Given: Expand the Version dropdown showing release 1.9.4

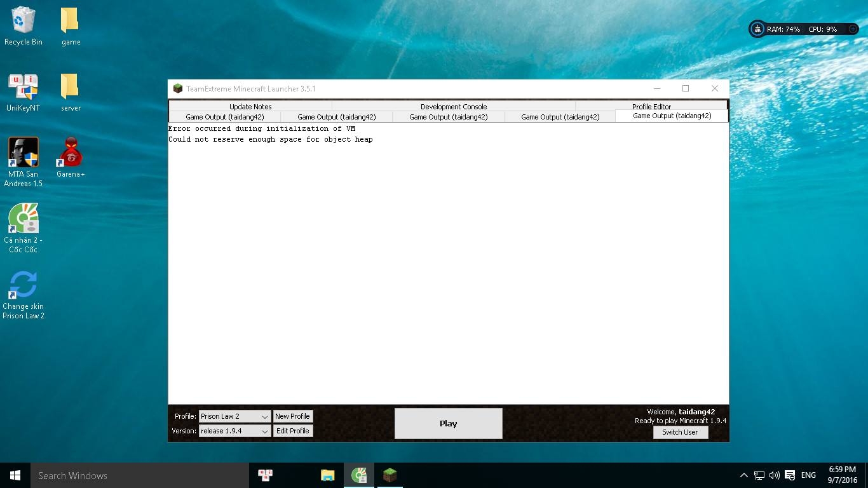Looking at the screenshot, I should tap(235, 431).
